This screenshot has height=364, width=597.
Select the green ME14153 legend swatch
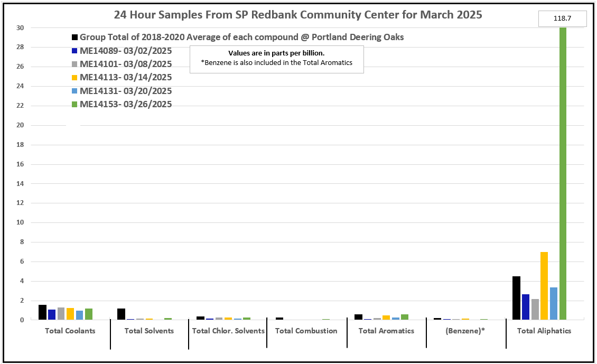(x=75, y=105)
